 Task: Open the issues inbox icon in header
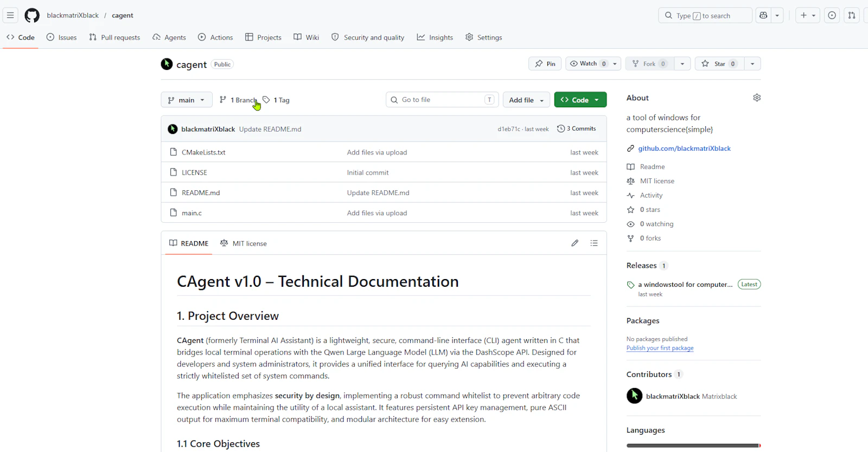[832, 15]
